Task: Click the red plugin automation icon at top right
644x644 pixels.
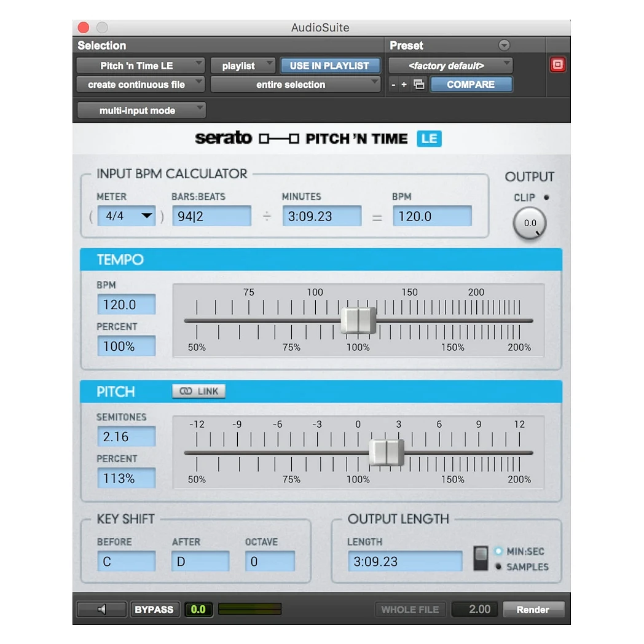Action: click(557, 65)
